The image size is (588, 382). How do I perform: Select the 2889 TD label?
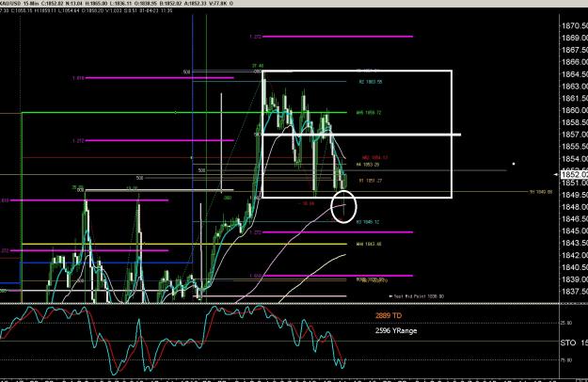coord(389,315)
